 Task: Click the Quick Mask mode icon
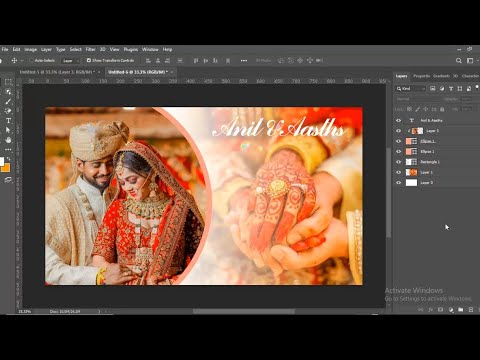coord(8,180)
